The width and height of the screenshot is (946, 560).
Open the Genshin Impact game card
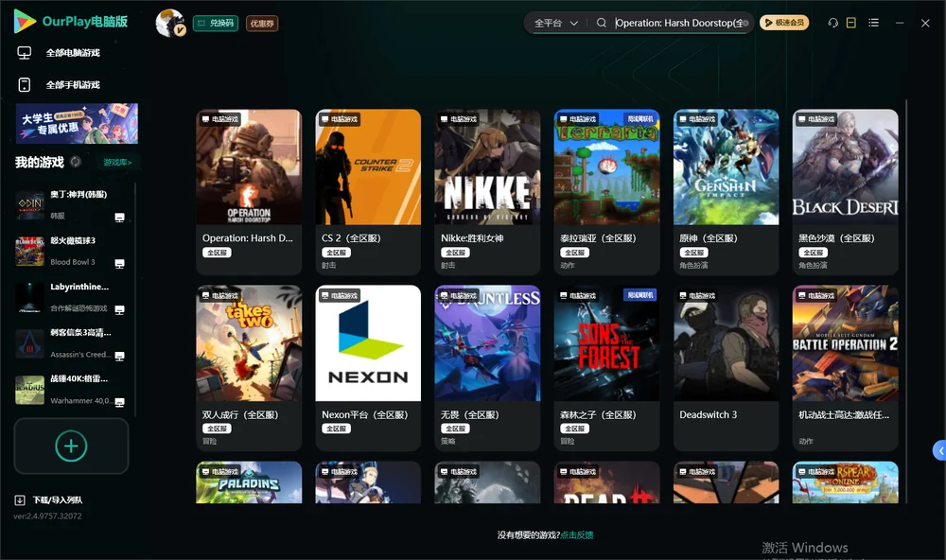pyautogui.click(x=726, y=192)
